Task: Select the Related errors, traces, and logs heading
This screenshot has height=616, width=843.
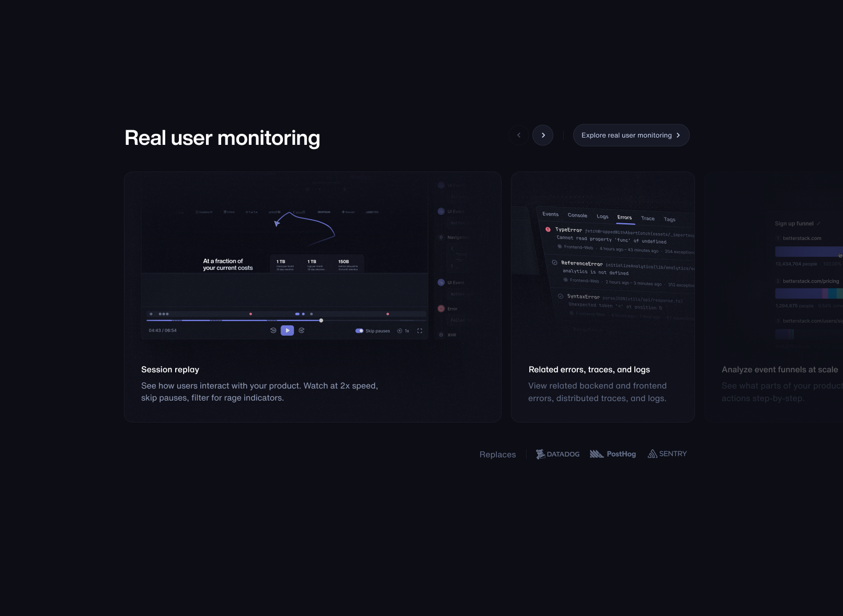Action: click(x=589, y=370)
